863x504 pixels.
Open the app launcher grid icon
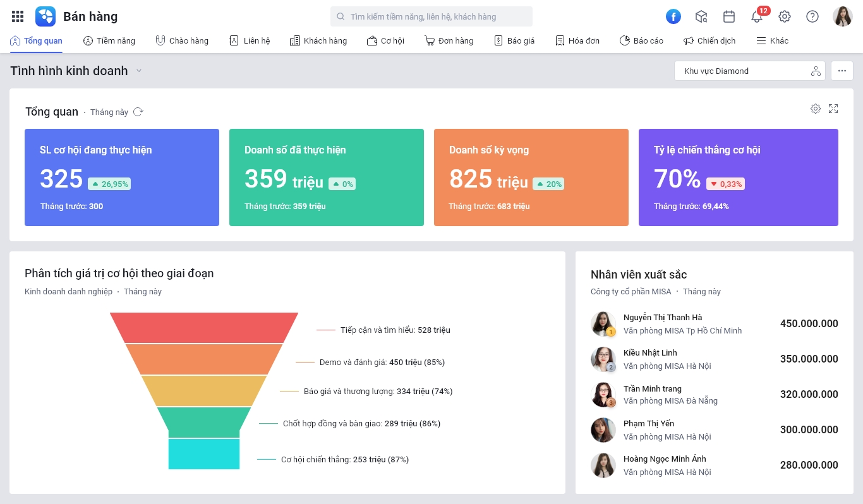(x=18, y=16)
